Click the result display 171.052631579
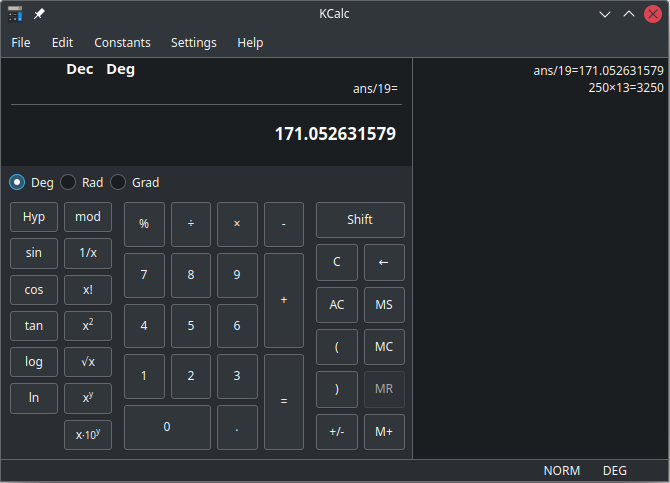Viewport: 670px width, 483px height. [335, 134]
